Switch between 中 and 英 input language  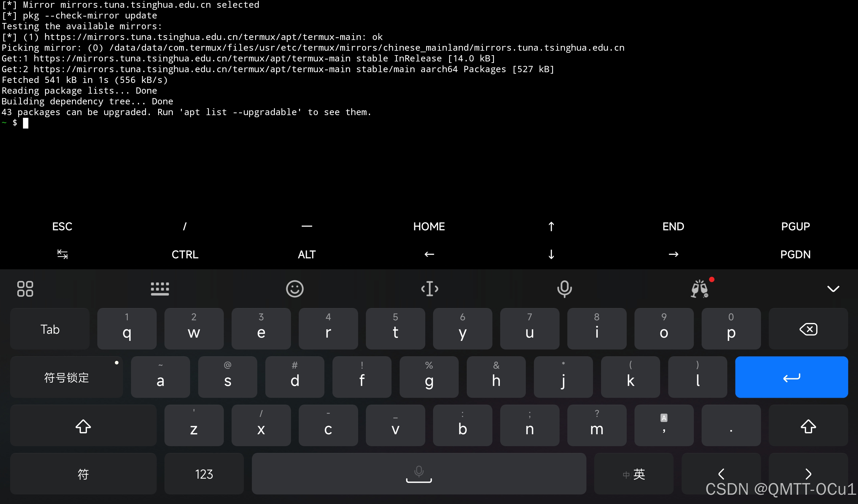[633, 474]
